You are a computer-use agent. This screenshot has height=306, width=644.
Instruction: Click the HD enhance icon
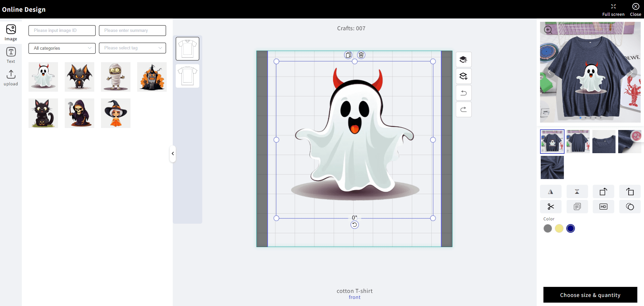pyautogui.click(x=603, y=207)
